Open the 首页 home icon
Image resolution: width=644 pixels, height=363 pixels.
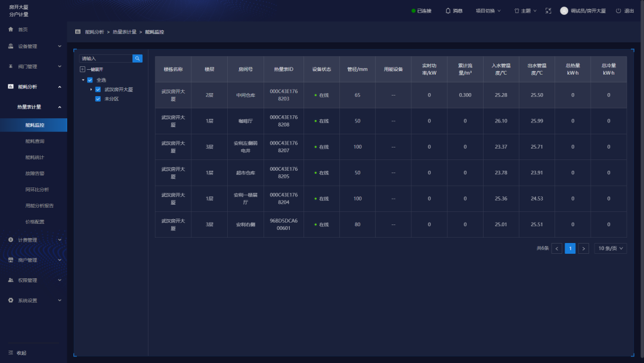(x=11, y=29)
